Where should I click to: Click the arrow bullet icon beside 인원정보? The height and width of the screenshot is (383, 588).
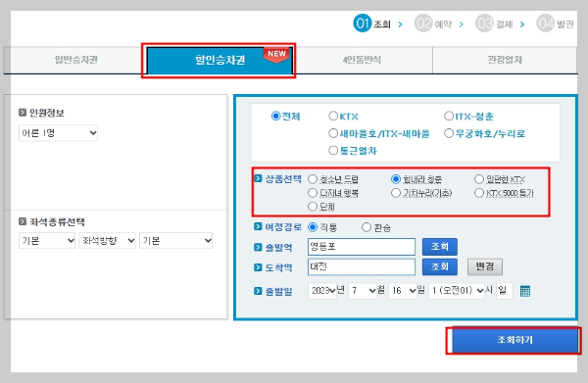(23, 112)
